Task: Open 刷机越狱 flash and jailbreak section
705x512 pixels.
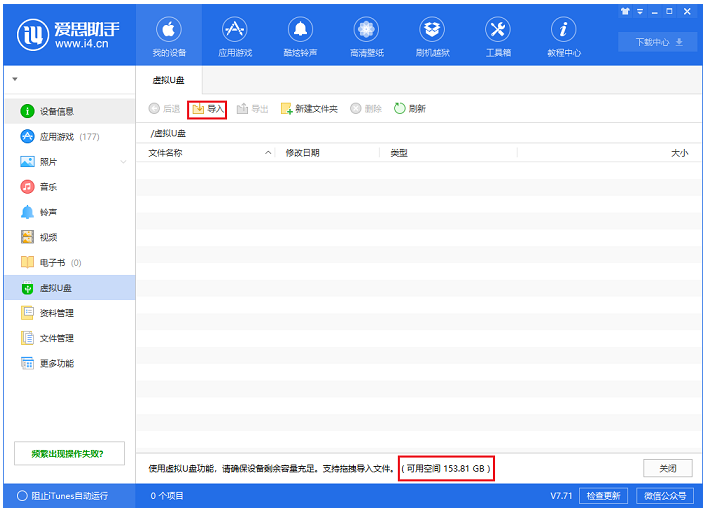Action: (432, 36)
